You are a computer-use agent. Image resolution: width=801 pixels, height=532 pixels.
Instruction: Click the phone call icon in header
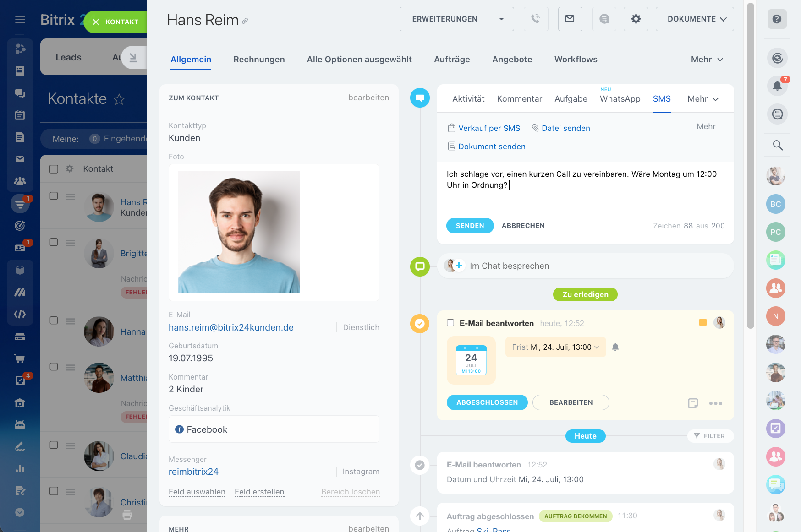[536, 19]
